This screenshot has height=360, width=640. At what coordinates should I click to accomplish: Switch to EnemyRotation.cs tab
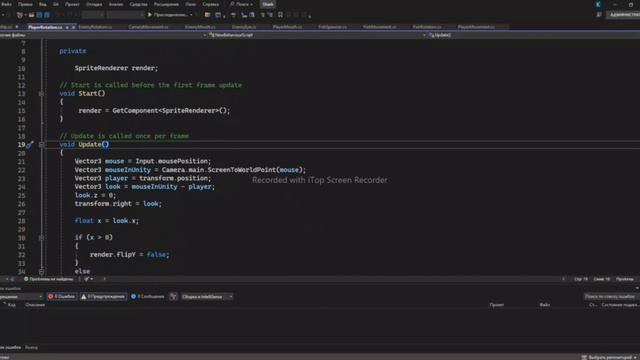pos(95,27)
